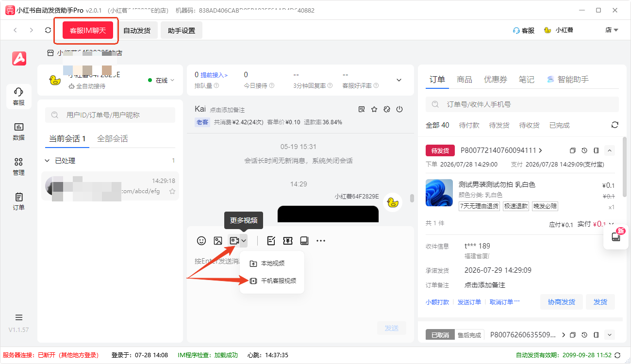
Task: View history of order P800772140760094111
Action: (585, 150)
